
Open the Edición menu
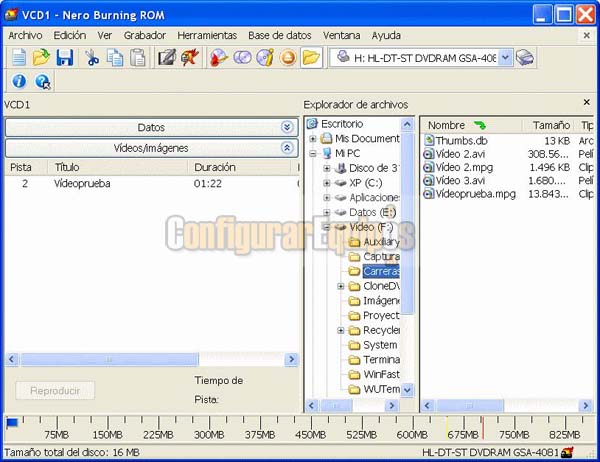point(70,36)
